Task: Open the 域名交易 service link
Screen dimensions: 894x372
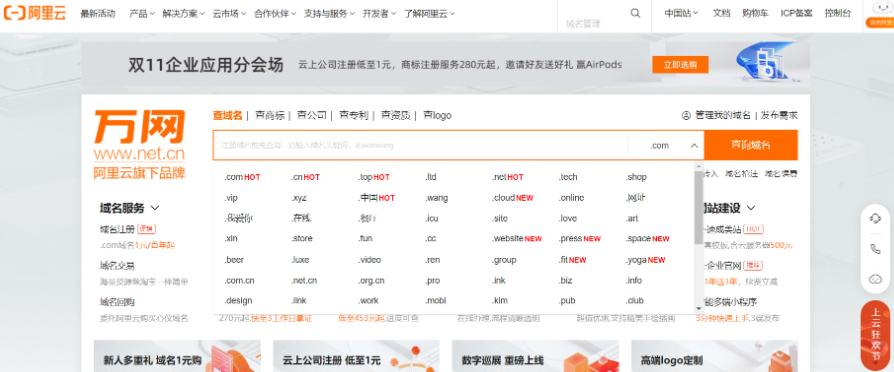Action: tap(117, 265)
